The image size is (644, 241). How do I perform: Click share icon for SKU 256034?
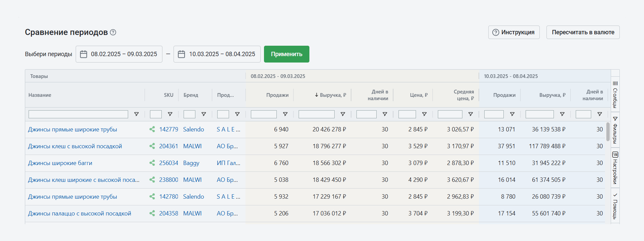152,163
